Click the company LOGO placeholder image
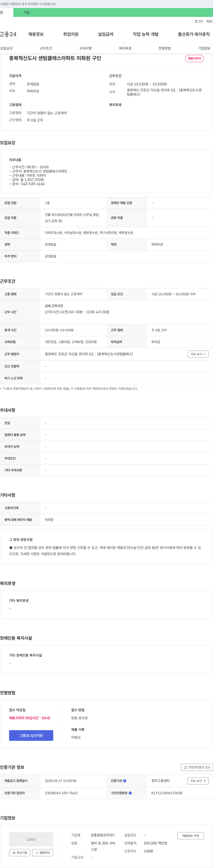The image size is (213, 868). point(31,839)
